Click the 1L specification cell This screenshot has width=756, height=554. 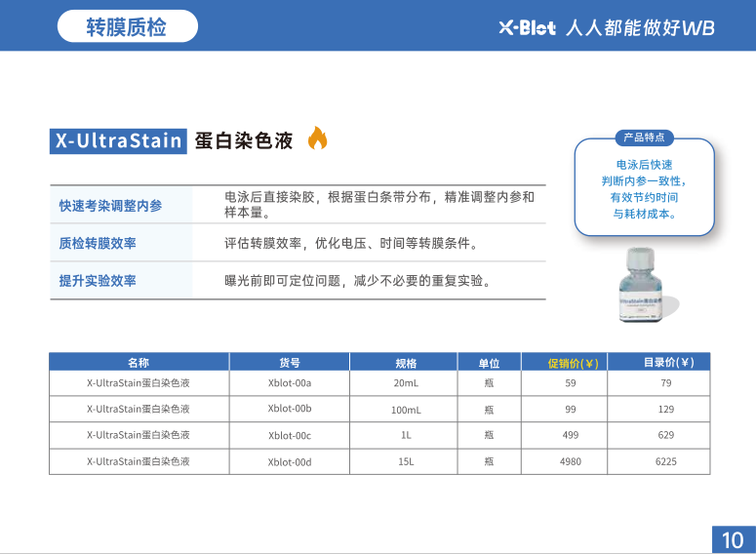[x=406, y=435]
